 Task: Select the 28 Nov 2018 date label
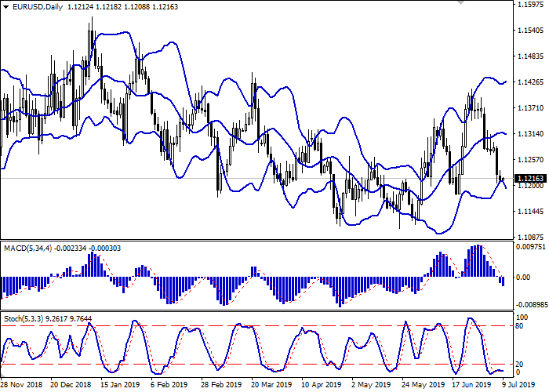(21, 385)
